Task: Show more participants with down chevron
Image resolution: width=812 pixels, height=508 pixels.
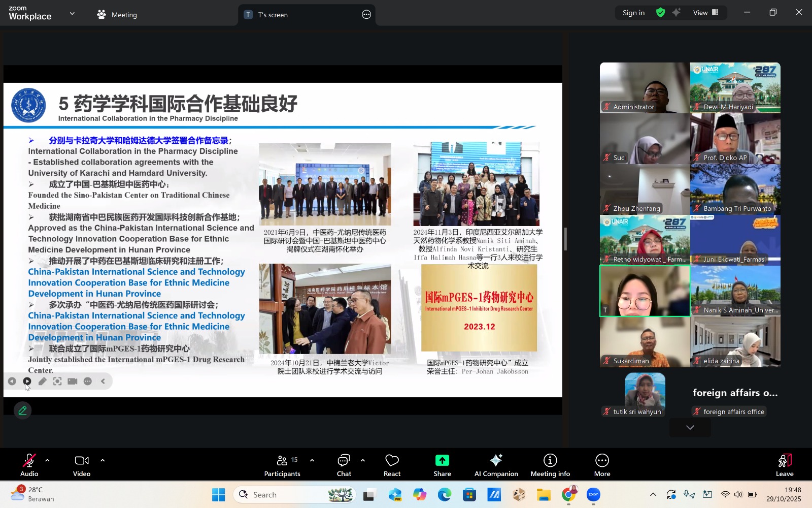Action: pyautogui.click(x=690, y=428)
